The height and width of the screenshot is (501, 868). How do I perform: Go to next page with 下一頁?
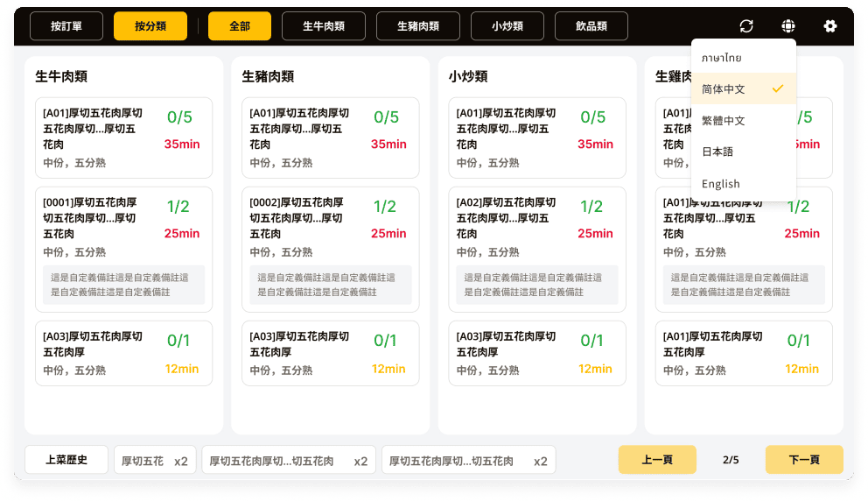804,460
